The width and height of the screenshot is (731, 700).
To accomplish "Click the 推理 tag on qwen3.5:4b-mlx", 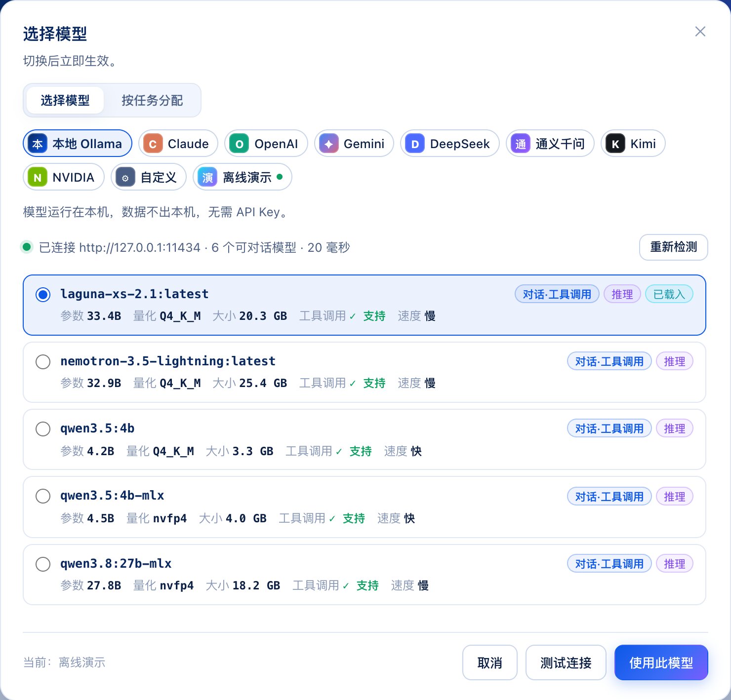I will [x=675, y=497].
